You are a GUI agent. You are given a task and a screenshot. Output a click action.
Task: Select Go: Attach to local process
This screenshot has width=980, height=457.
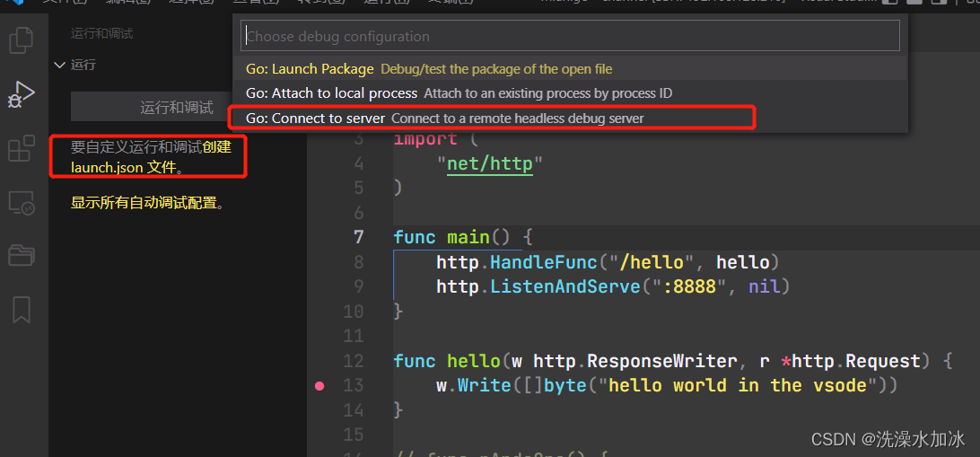click(x=570, y=93)
